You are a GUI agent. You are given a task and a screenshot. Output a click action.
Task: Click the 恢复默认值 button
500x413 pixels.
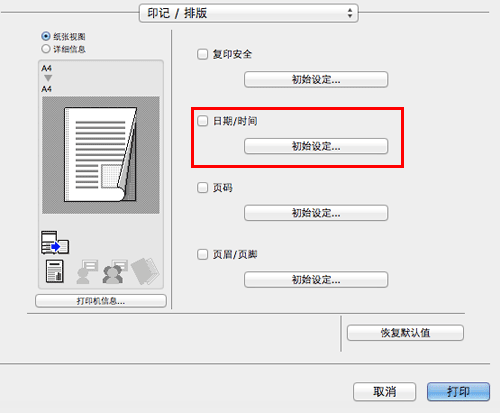pyautogui.click(x=405, y=333)
